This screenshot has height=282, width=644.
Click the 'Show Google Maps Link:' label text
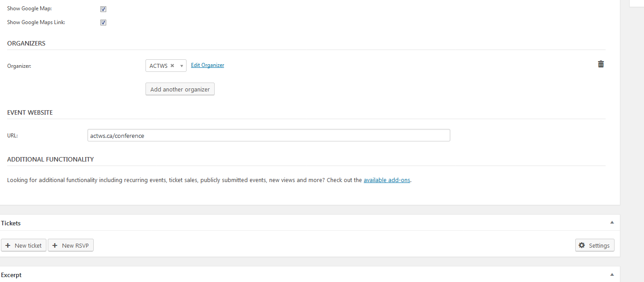(x=36, y=22)
